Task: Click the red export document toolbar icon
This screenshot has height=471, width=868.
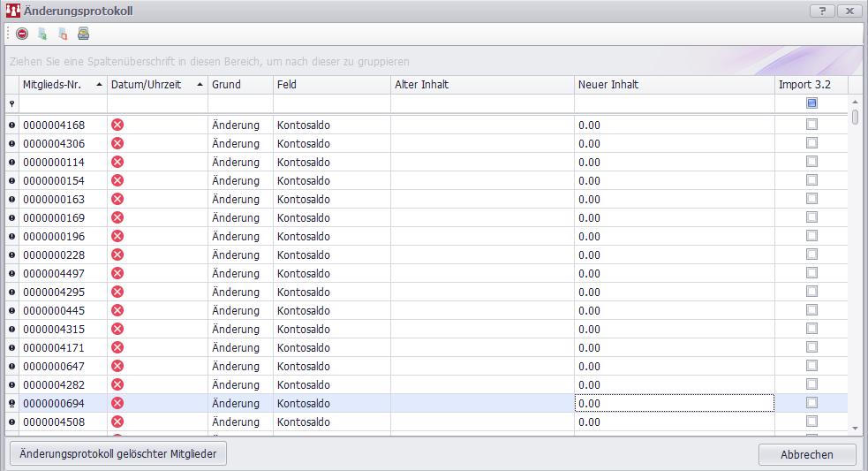Action: [63, 34]
